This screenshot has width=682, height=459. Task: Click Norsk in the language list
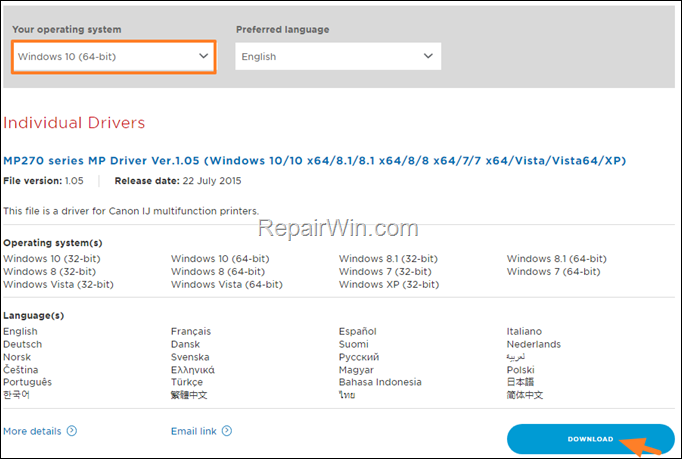[17, 357]
